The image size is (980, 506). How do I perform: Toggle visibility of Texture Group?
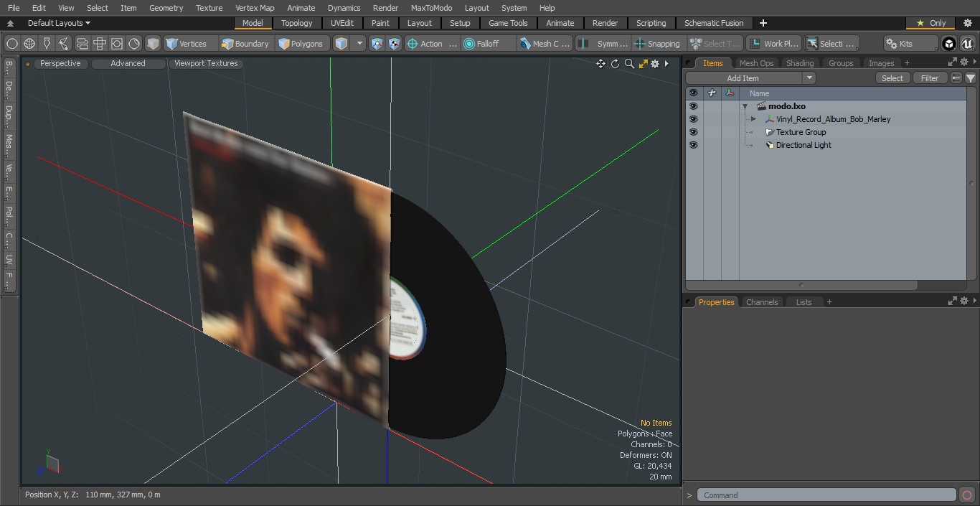click(693, 132)
